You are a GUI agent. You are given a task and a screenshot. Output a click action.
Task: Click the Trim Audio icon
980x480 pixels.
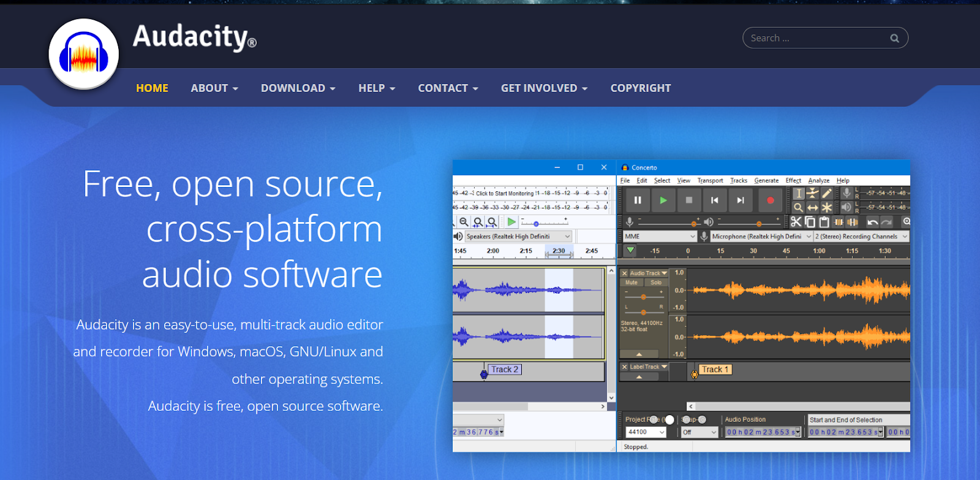point(839,222)
